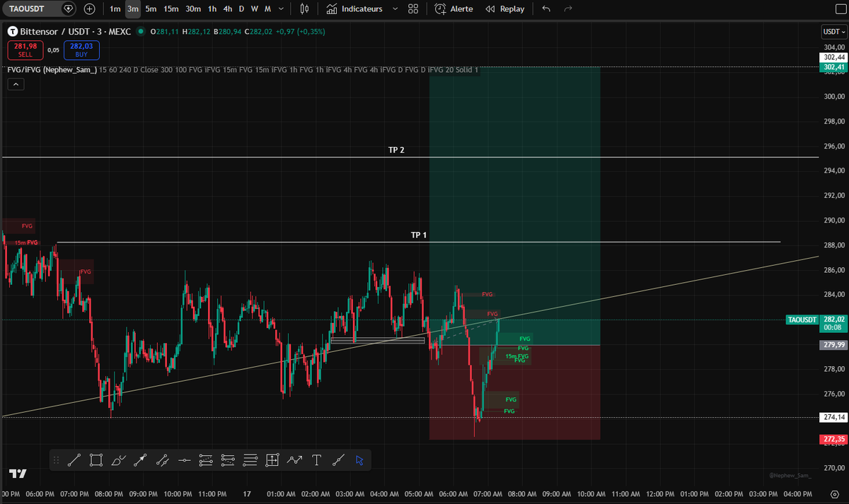The height and width of the screenshot is (504, 849).
Task: Select the TP 2 horizontal line label
Action: tap(396, 150)
